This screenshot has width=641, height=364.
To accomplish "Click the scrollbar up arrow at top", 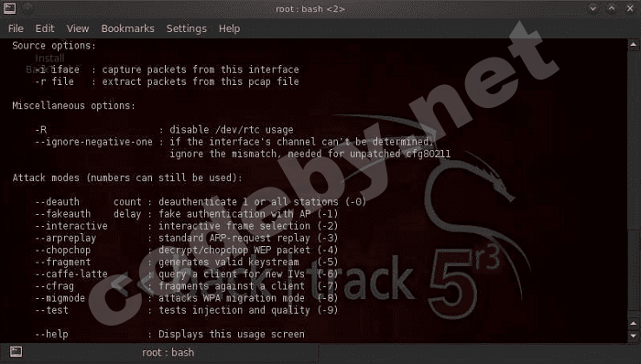I will [634, 44].
